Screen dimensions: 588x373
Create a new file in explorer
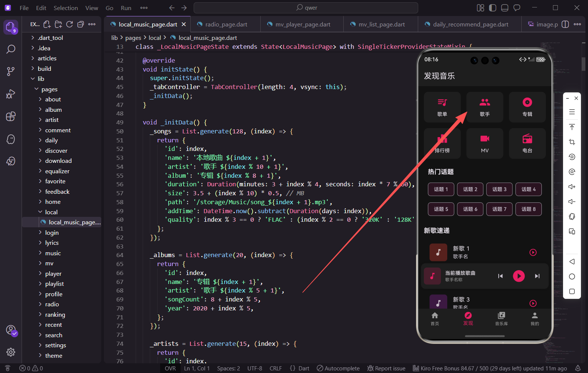(x=47, y=24)
